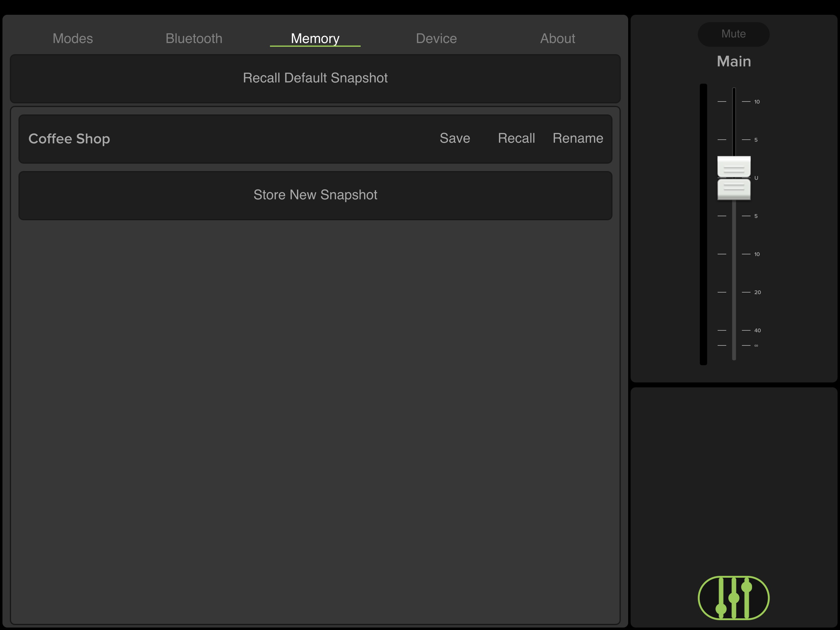The width and height of the screenshot is (840, 630).
Task: Click the Main level meter bar
Action: [x=703, y=224]
